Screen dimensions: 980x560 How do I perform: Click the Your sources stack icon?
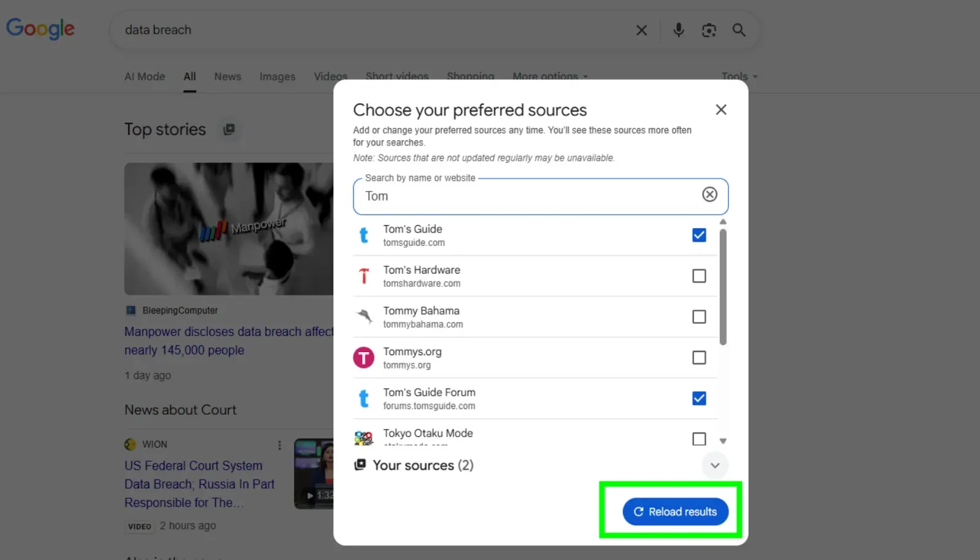click(360, 465)
